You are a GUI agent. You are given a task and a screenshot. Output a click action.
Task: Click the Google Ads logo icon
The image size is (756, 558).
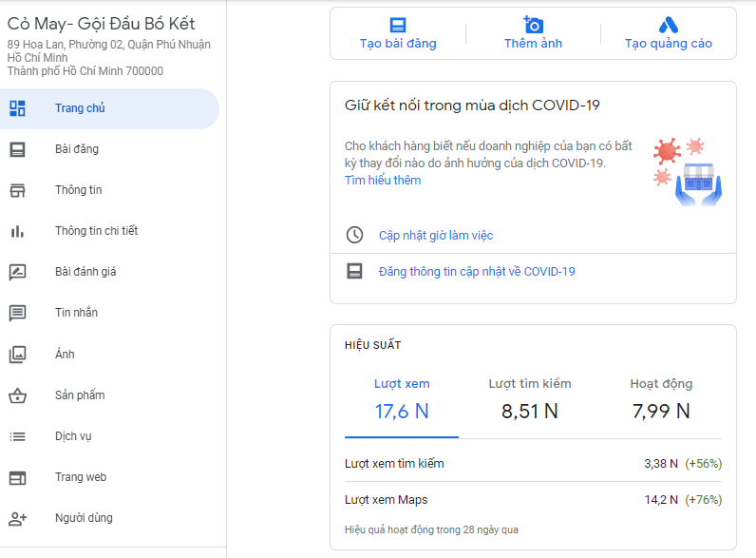[x=669, y=25]
